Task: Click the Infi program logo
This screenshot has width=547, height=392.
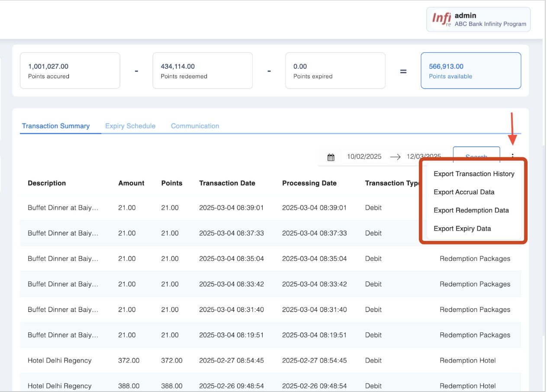Action: coord(441,19)
